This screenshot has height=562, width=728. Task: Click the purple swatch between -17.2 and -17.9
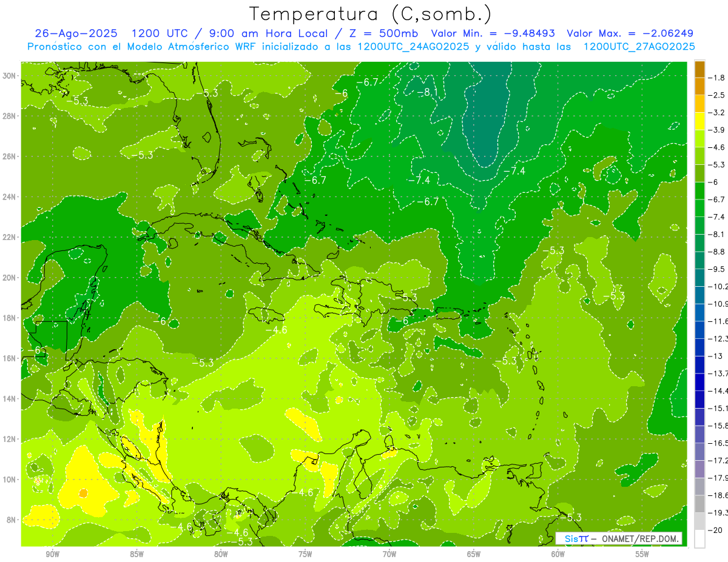click(x=699, y=469)
